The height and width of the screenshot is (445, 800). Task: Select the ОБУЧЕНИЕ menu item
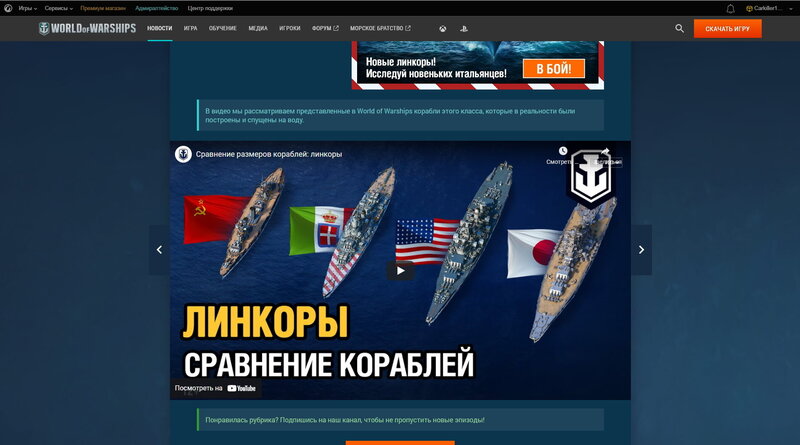point(222,29)
